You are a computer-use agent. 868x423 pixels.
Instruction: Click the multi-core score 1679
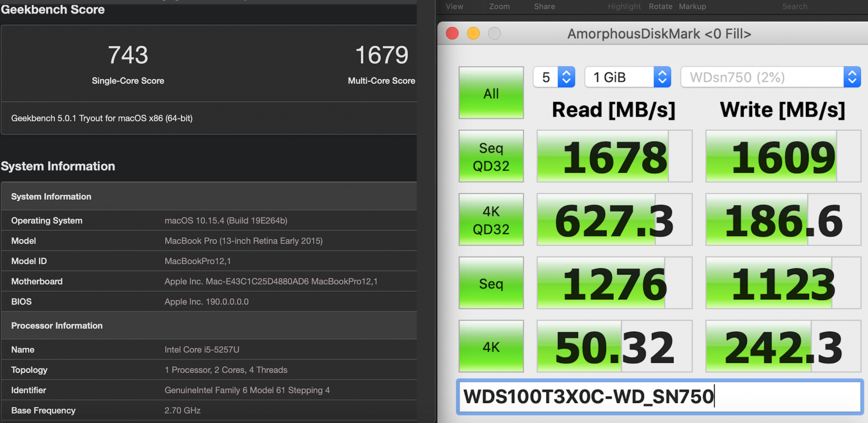point(382,55)
